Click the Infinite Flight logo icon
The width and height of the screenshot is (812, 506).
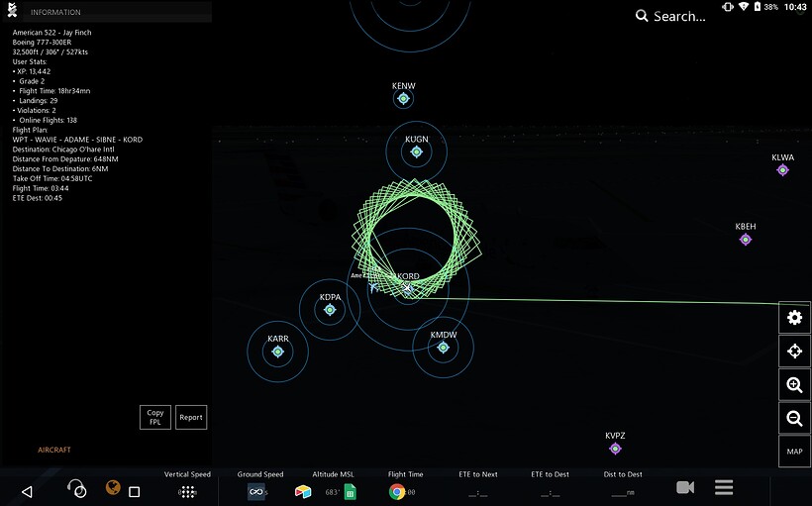click(x=13, y=10)
